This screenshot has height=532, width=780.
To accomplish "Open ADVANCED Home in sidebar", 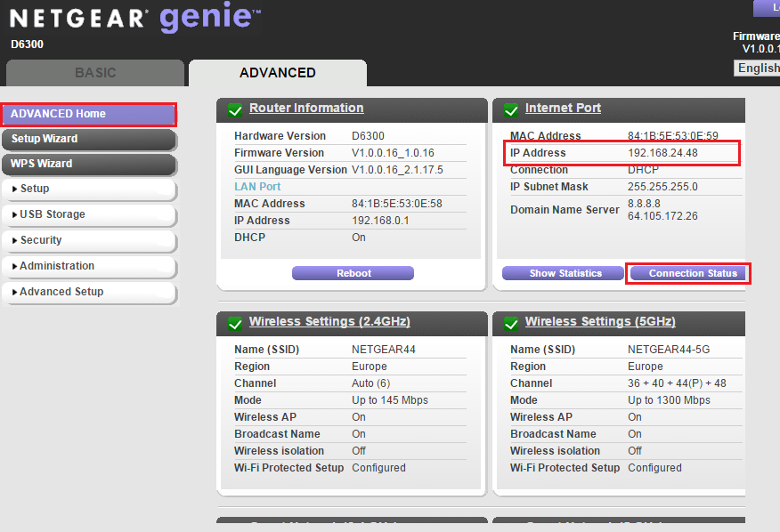I will 89,114.
